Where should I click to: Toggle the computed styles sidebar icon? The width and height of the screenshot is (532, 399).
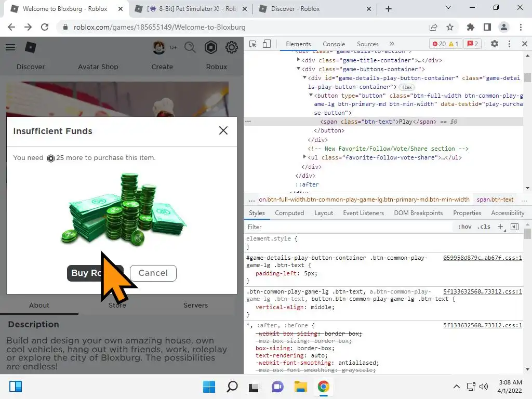pyautogui.click(x=515, y=227)
